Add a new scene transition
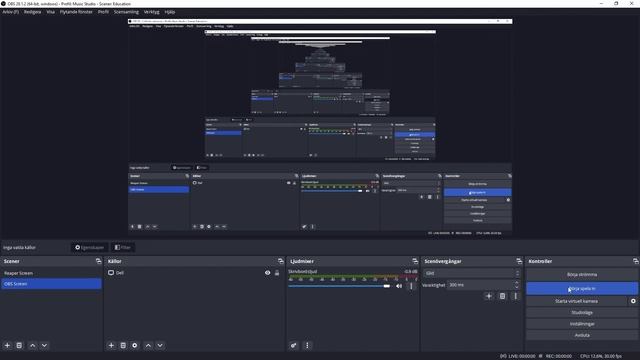The width and height of the screenshot is (640, 360). 489,296
